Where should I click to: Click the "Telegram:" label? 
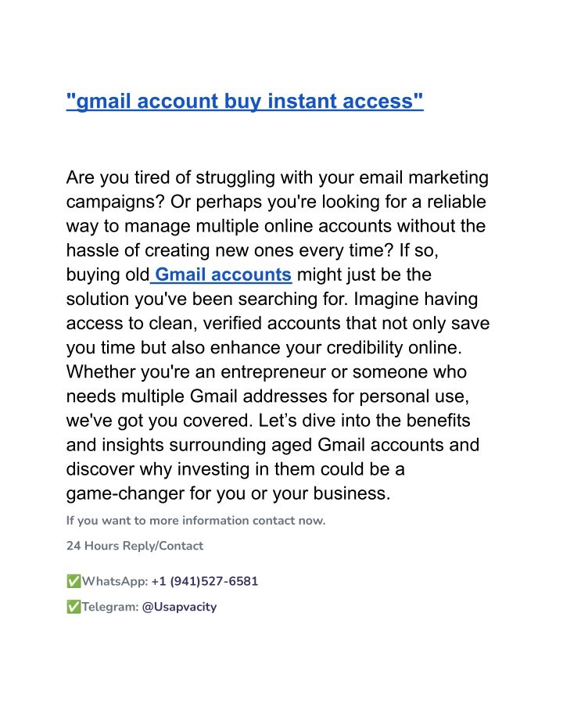click(x=110, y=607)
